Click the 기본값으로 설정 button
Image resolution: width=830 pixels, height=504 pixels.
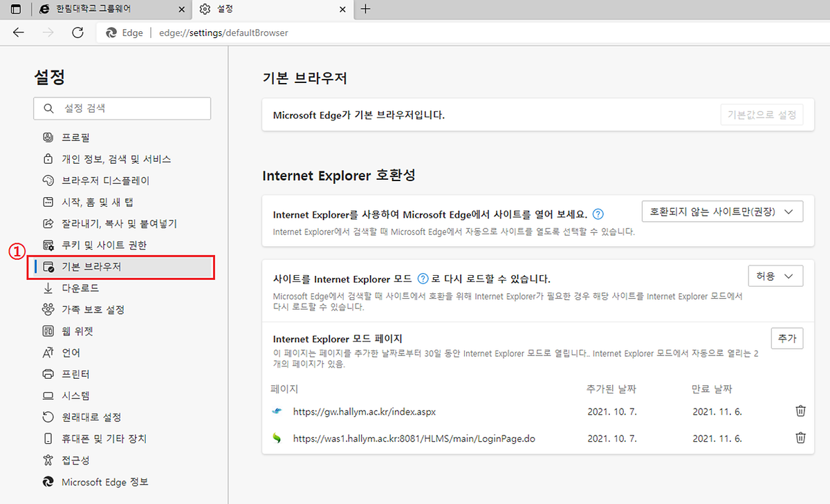click(762, 115)
